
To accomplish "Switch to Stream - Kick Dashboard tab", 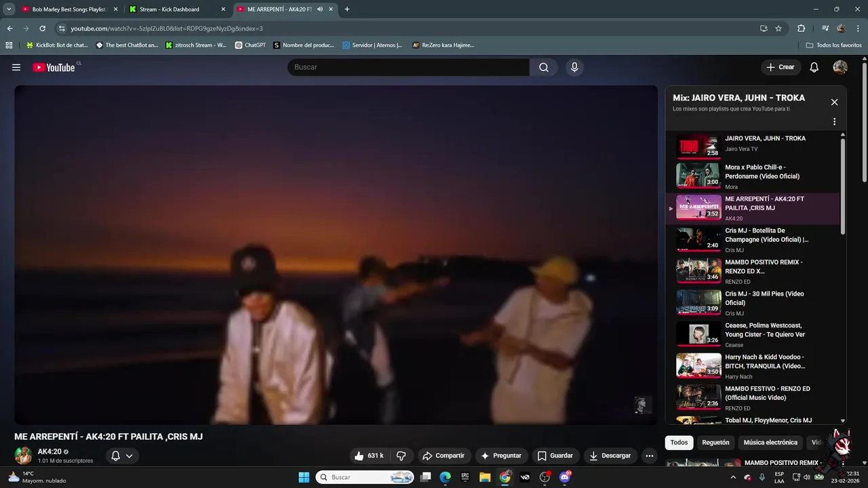I will click(x=178, y=9).
